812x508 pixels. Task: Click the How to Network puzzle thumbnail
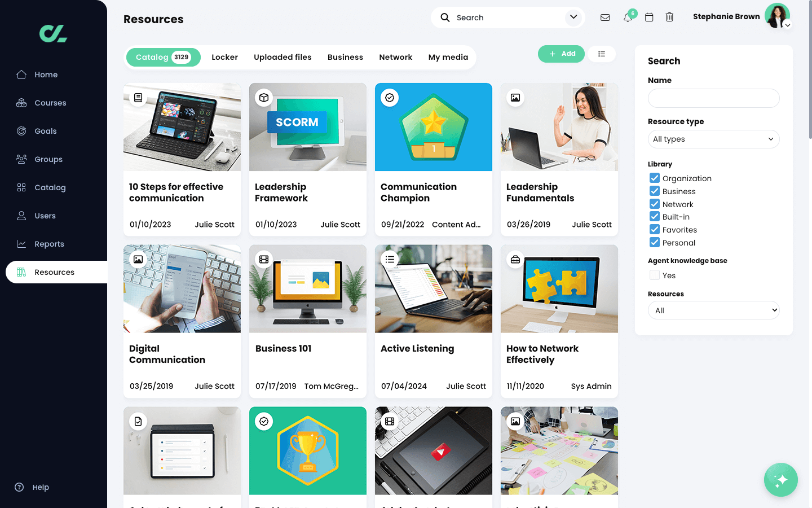(x=559, y=288)
